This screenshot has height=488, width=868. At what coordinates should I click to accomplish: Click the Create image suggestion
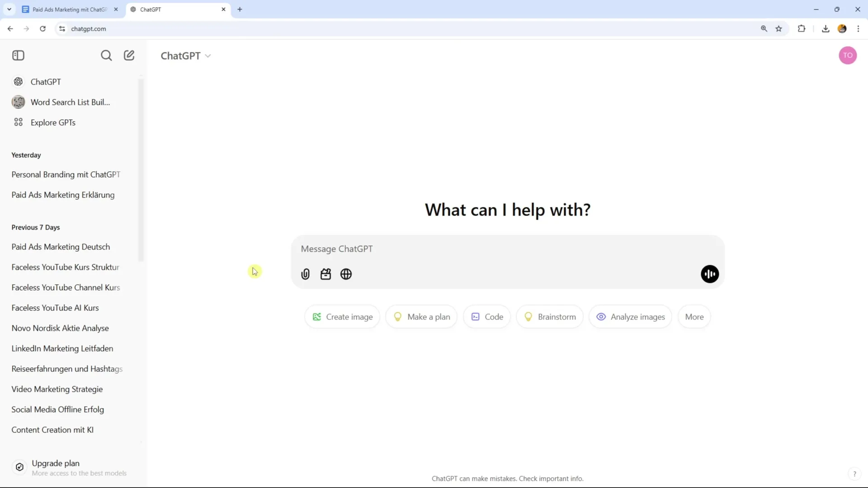(343, 317)
